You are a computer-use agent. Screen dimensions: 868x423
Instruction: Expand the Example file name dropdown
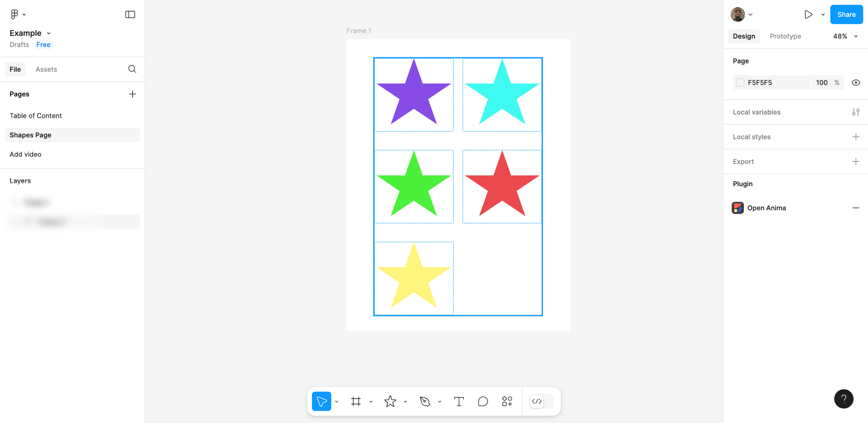[49, 33]
